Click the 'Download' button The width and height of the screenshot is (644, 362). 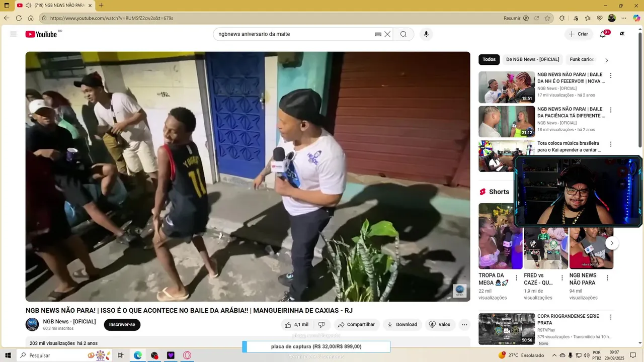coord(402,325)
